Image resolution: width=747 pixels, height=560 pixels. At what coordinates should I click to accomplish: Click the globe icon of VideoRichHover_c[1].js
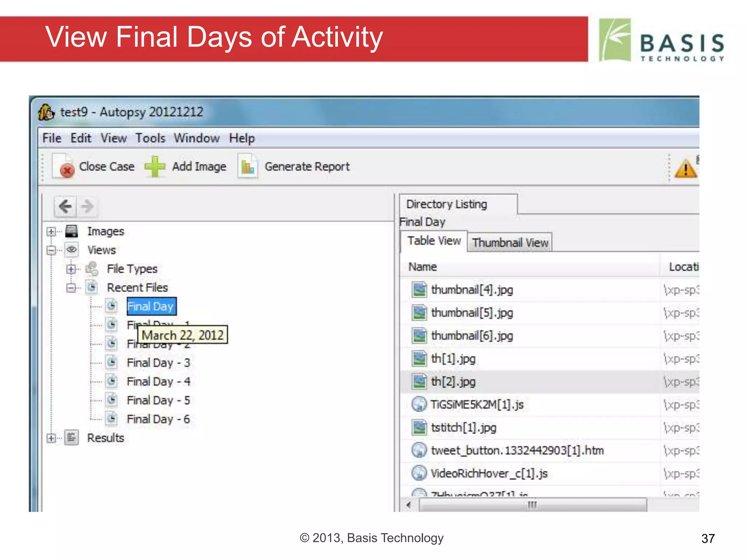(419, 473)
